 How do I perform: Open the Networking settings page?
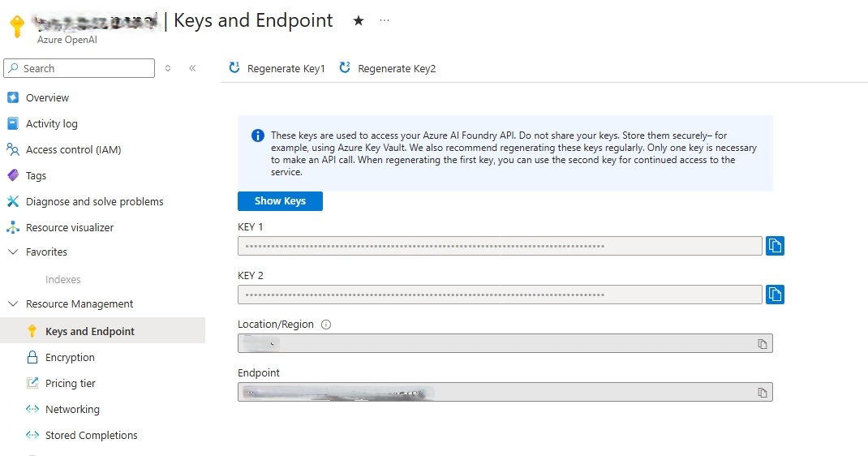pos(72,410)
